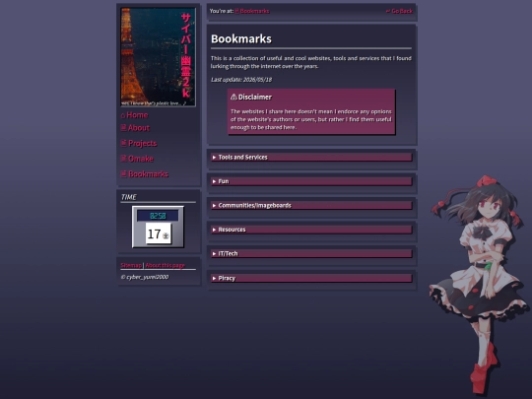Click the digital clock display widget
The width and height of the screenshot is (532, 399).
coord(158,216)
